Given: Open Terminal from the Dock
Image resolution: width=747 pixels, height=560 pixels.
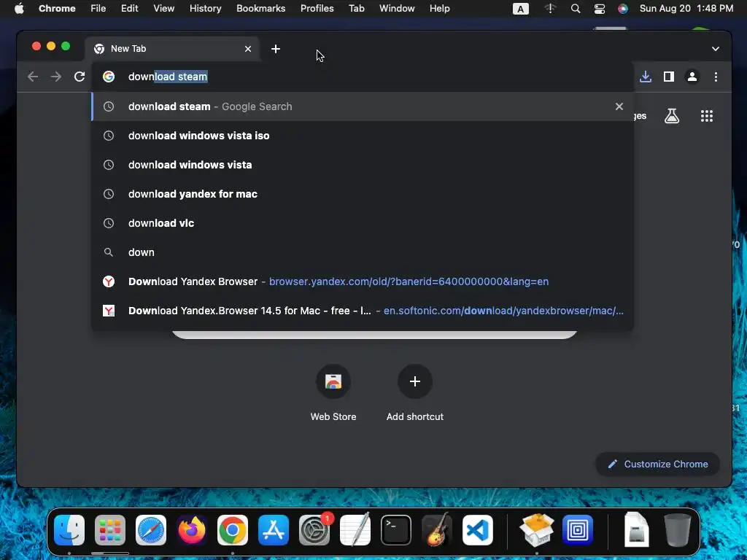Looking at the screenshot, I should (396, 530).
